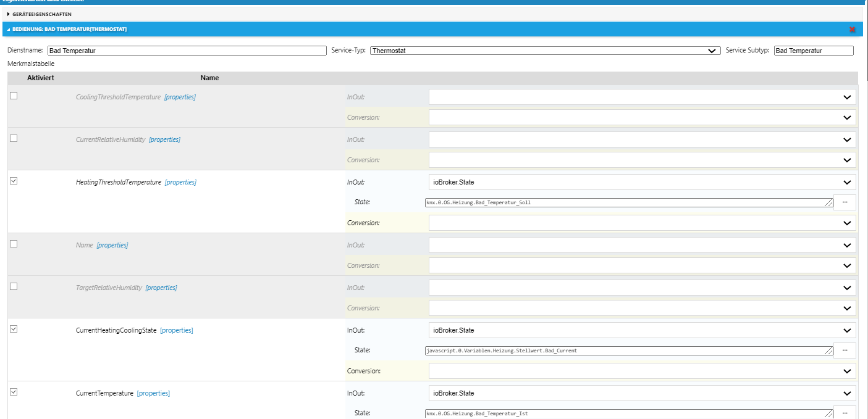Open properties link for HeatingThresholdTemperature
Screen dimensions: 868x419
(x=180, y=182)
